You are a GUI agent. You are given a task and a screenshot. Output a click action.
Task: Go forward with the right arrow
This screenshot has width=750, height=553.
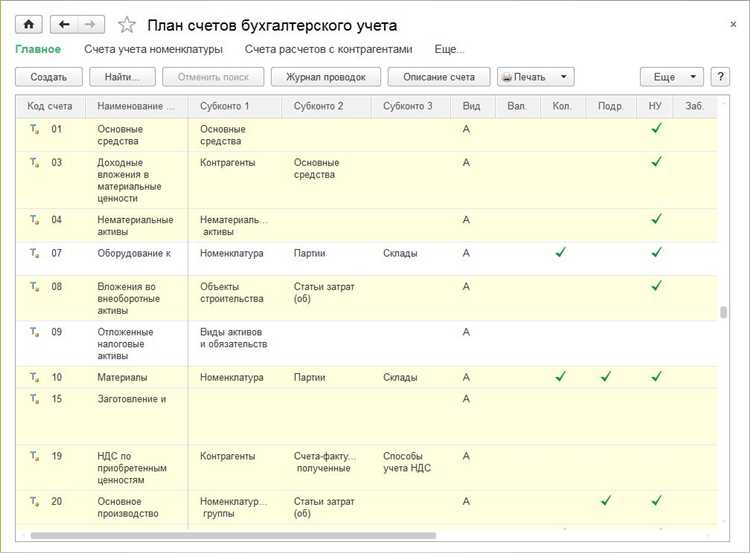point(90,24)
